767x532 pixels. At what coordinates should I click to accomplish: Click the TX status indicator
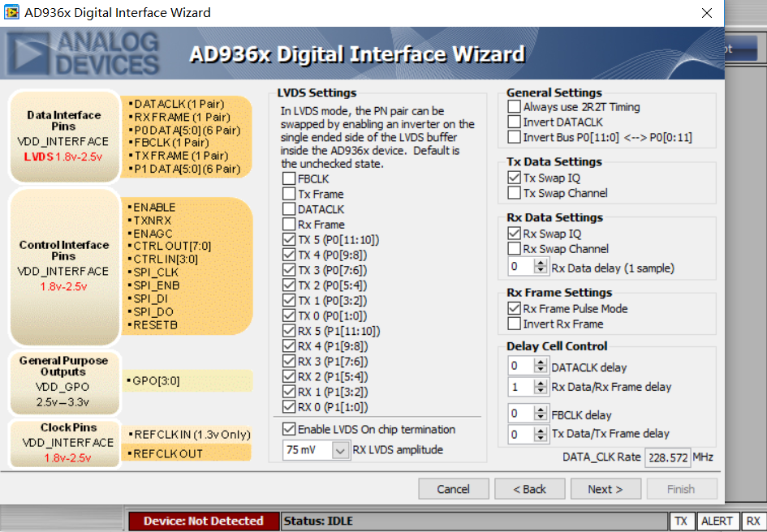[x=681, y=521]
